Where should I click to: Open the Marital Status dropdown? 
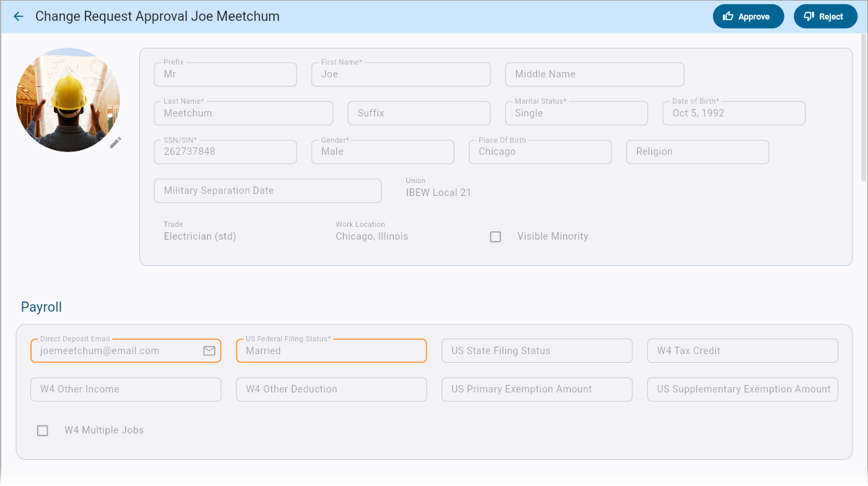pos(576,113)
